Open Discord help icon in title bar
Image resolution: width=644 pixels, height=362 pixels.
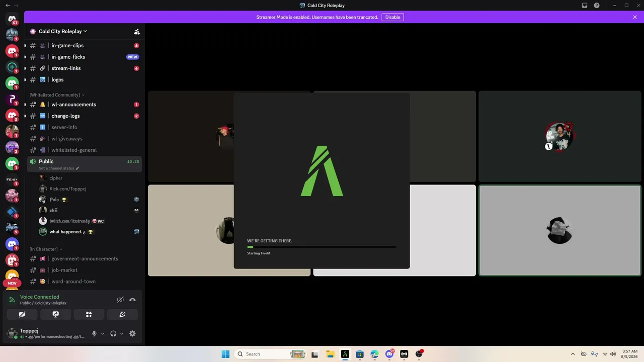click(x=597, y=6)
